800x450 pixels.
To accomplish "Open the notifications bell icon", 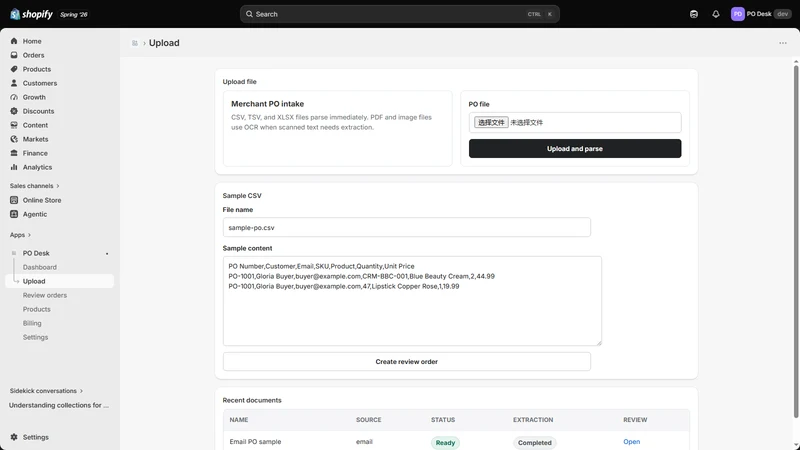I will 716,14.
